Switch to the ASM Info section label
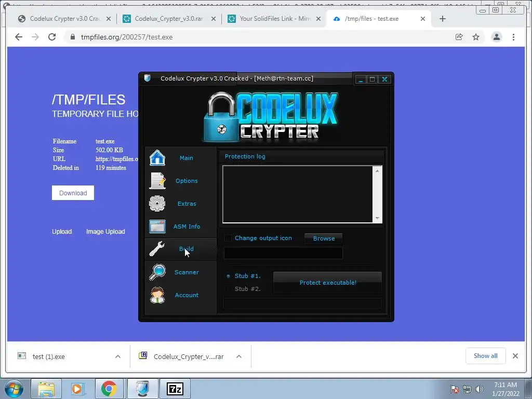Screen dimensions: 532x399 [x=187, y=227]
